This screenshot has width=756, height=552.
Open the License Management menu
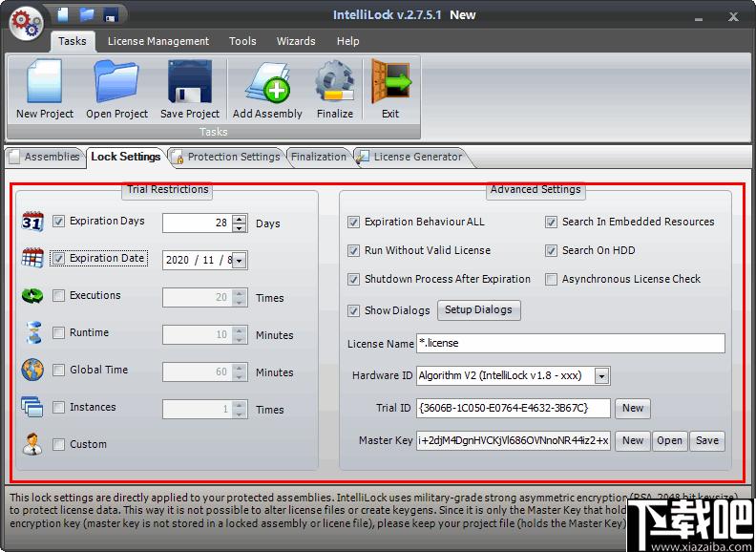click(158, 41)
